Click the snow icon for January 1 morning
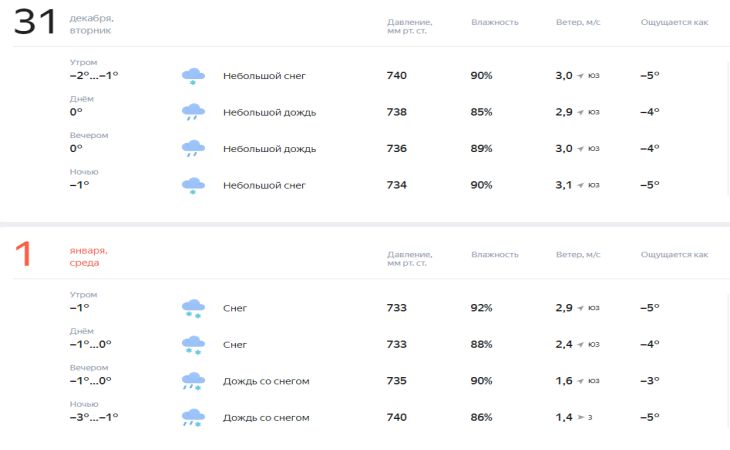730x450 pixels. [x=193, y=308]
